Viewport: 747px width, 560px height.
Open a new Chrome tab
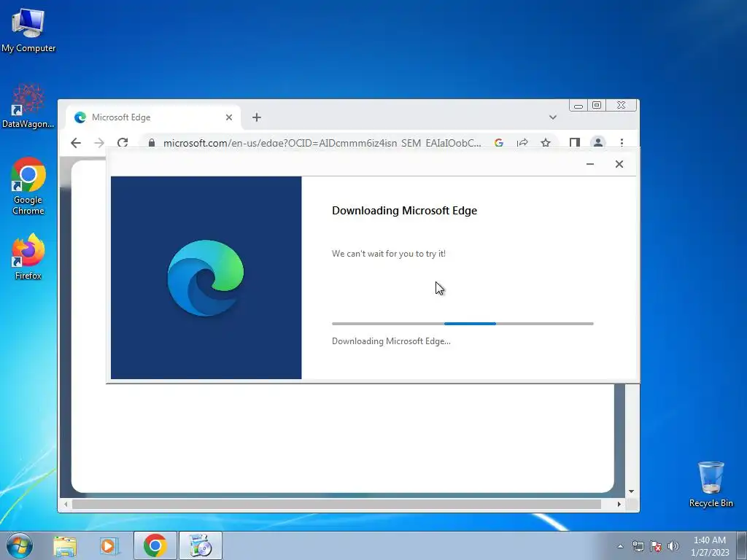point(256,117)
